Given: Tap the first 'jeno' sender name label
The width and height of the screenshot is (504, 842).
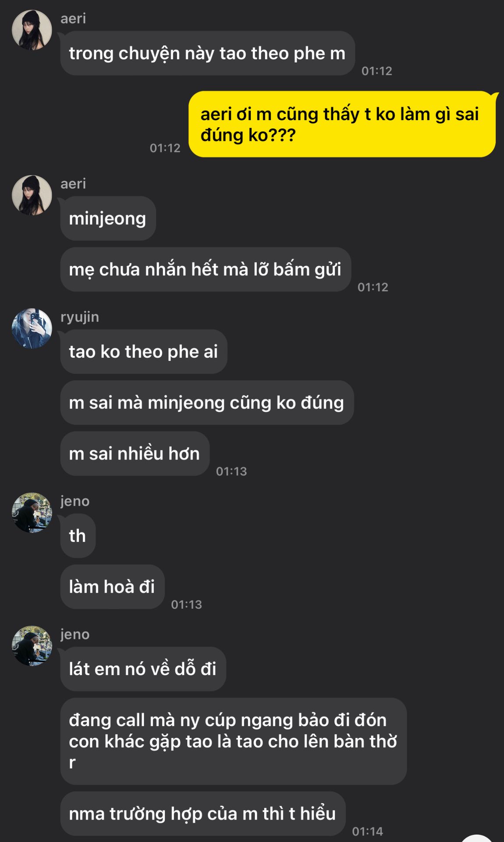Looking at the screenshot, I should coord(75,501).
